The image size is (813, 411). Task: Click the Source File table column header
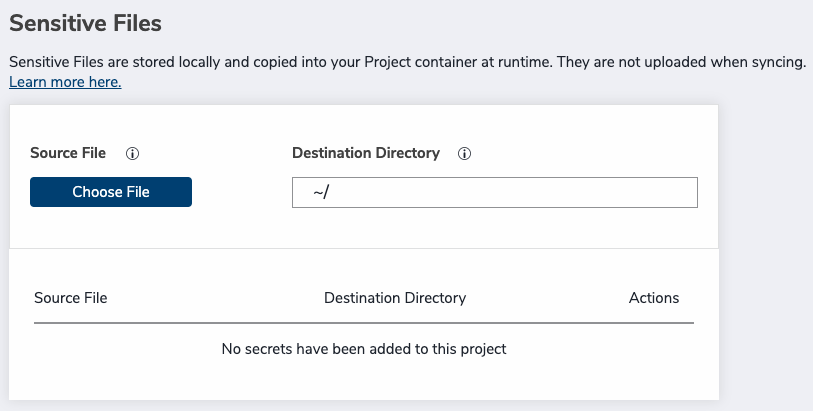[x=71, y=298]
